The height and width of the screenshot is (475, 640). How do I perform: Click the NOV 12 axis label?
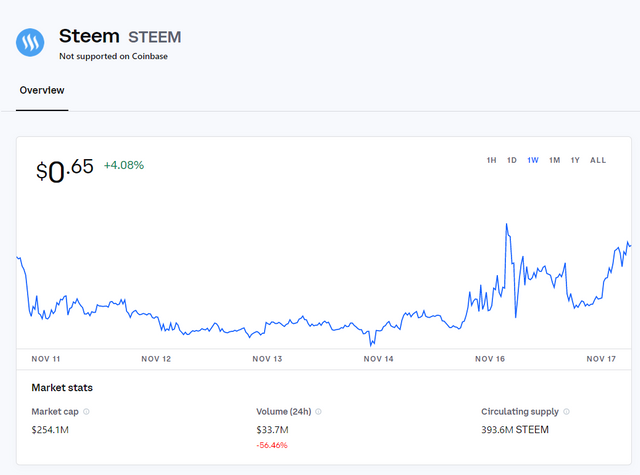[x=156, y=359]
